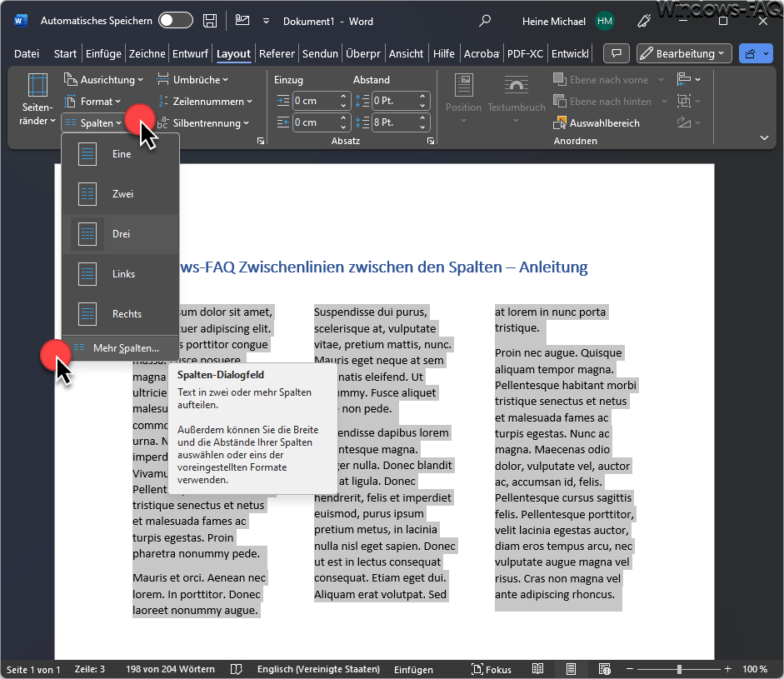Click the signature pen icon in title bar
The image size is (784, 679).
(x=242, y=21)
